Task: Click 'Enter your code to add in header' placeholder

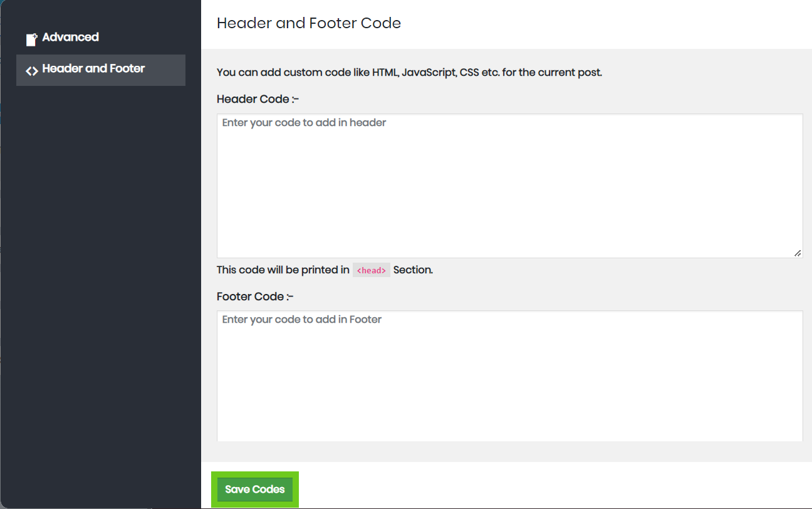Action: [304, 123]
